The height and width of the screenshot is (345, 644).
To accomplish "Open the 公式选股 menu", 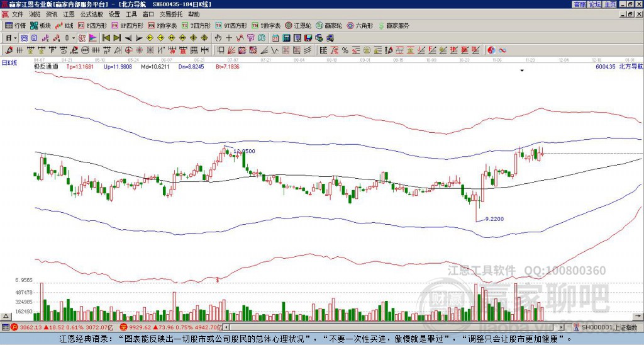I will tap(92, 14).
